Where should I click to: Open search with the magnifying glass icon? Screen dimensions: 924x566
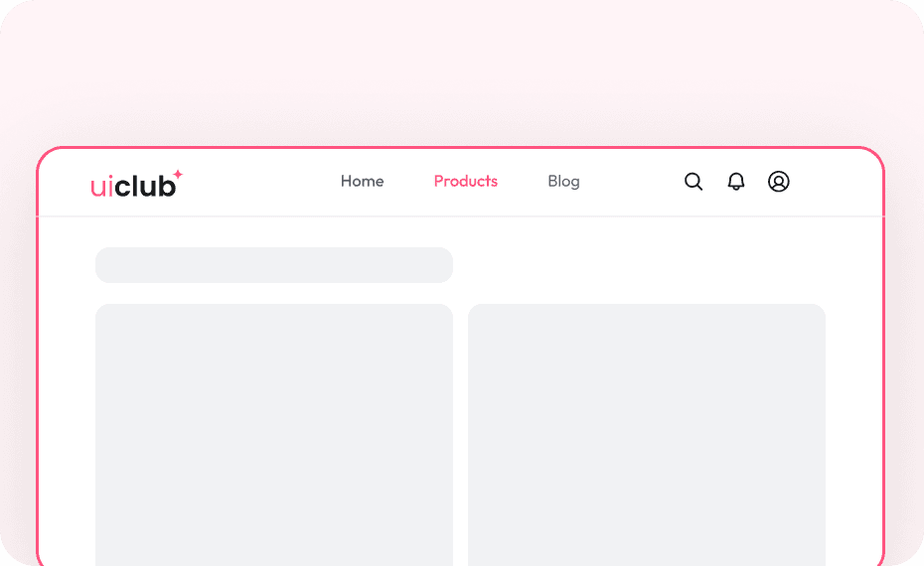[693, 182]
